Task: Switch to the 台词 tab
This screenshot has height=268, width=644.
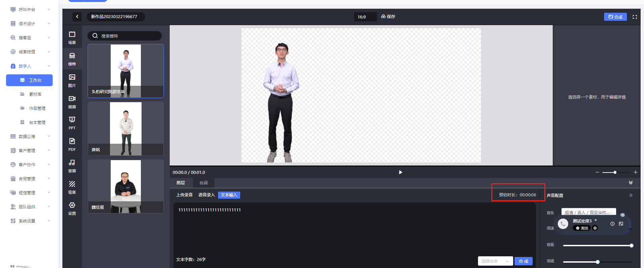Action: point(204,183)
